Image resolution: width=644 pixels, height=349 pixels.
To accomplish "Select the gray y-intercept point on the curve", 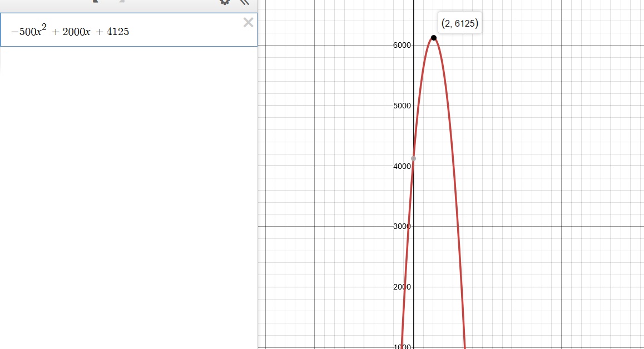I will pos(413,158).
